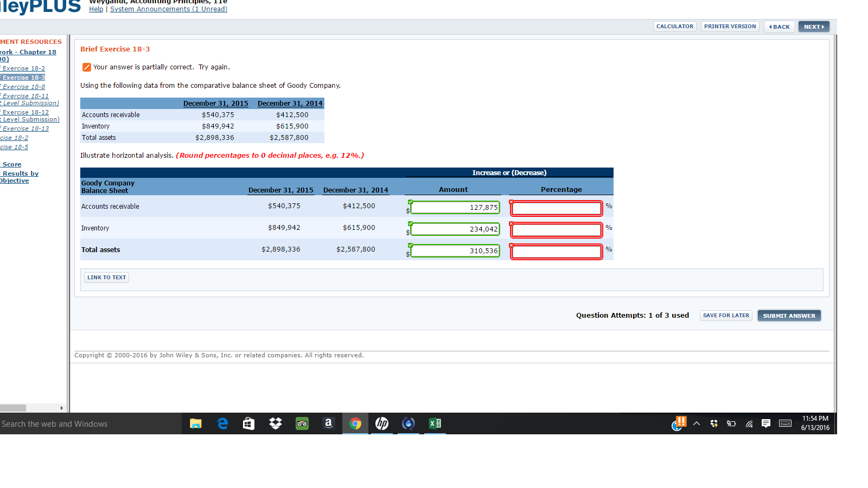Launch Microsoft Edge from the taskbar
868x488 pixels.
pyautogui.click(x=222, y=423)
